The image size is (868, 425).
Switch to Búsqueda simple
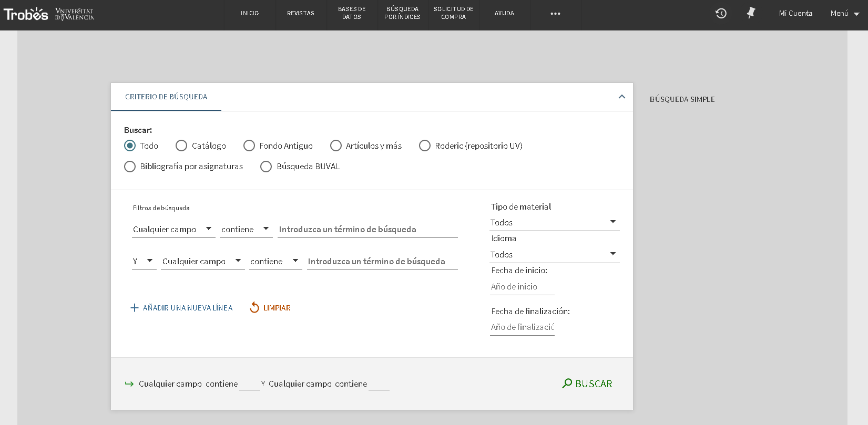click(682, 99)
